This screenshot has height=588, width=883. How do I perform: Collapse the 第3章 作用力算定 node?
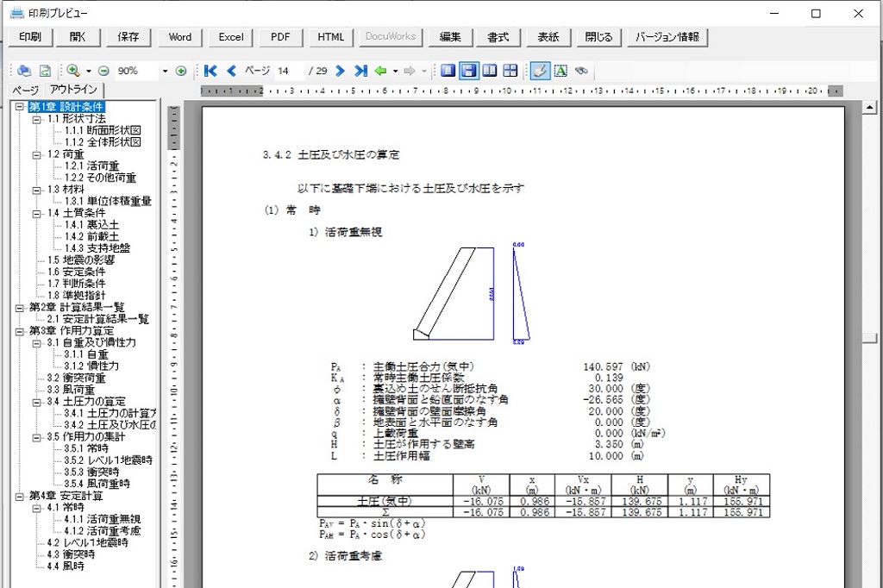20,331
